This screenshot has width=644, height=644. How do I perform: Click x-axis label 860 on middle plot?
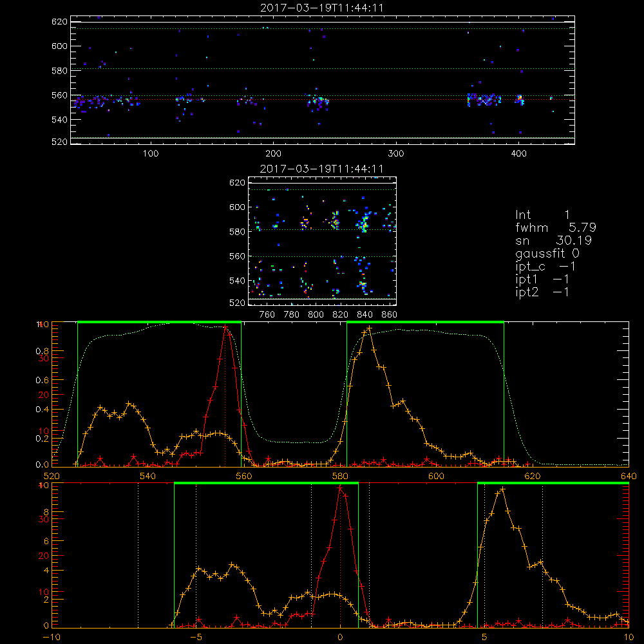tap(390, 315)
